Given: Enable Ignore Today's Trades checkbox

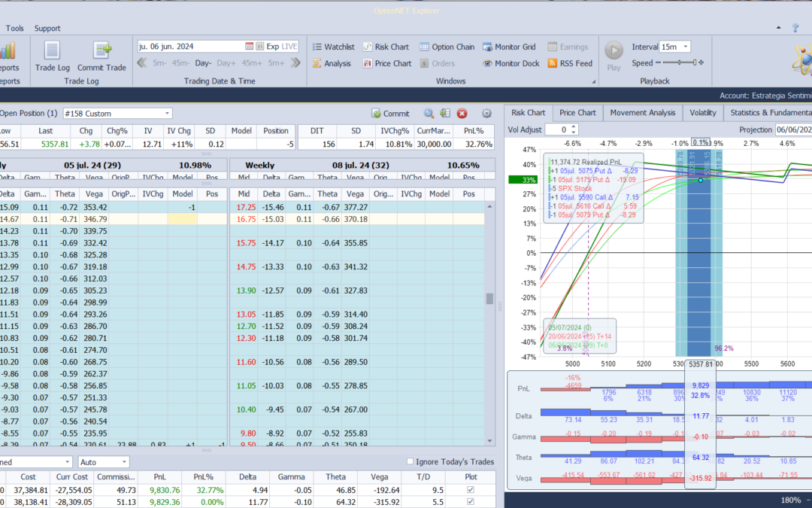Looking at the screenshot, I should [x=410, y=461].
